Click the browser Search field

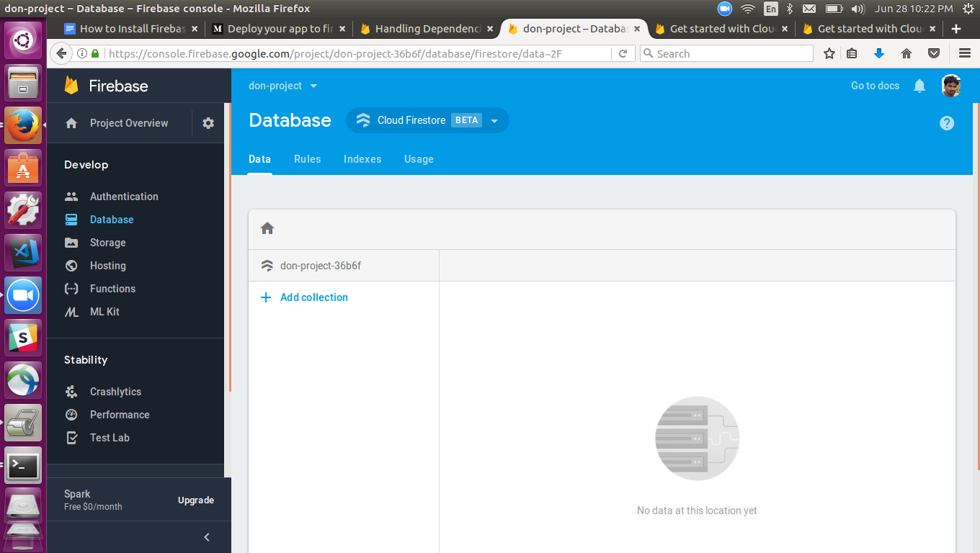click(726, 53)
